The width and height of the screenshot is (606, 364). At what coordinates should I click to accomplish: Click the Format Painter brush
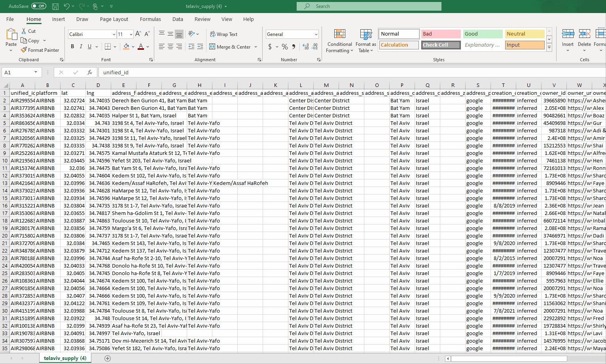24,50
